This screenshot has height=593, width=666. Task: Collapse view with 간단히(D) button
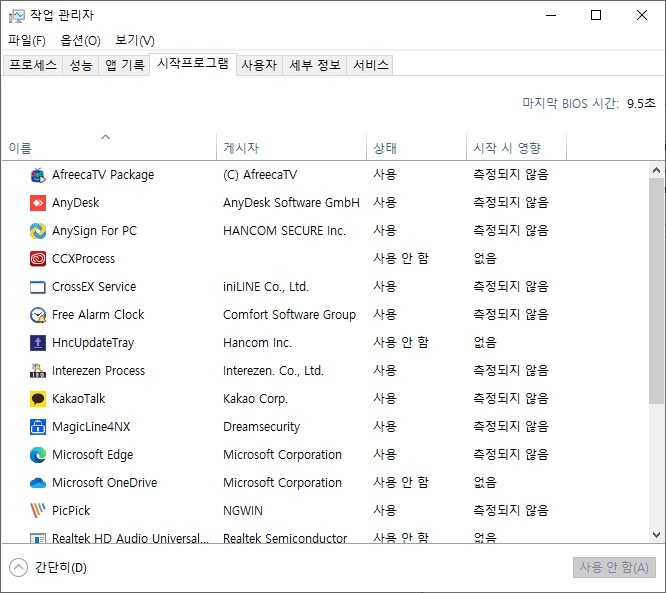[48, 568]
